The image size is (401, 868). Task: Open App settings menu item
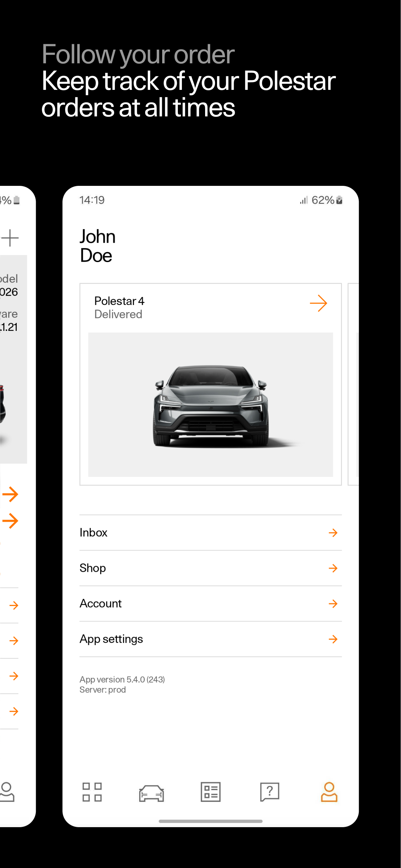pyautogui.click(x=211, y=639)
